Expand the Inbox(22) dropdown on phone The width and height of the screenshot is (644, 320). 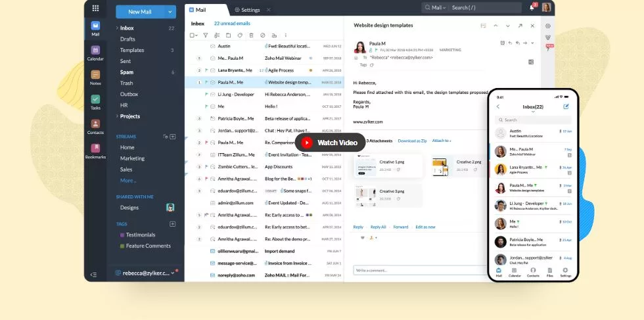pos(533,112)
